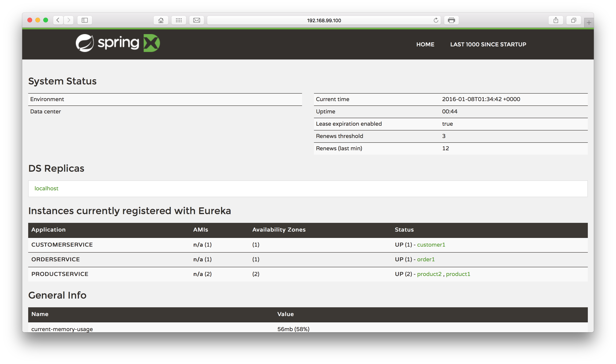Maximize window with green button
This screenshot has height=364, width=616.
pyautogui.click(x=46, y=20)
